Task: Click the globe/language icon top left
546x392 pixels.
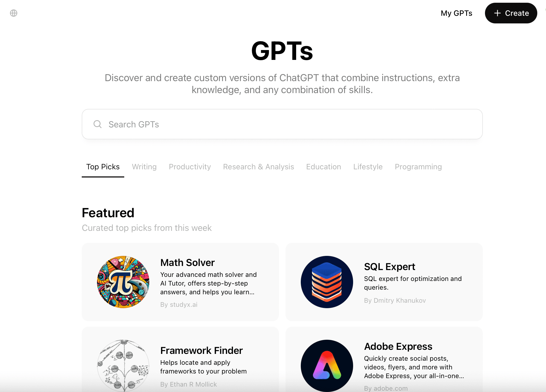Action: [x=13, y=13]
